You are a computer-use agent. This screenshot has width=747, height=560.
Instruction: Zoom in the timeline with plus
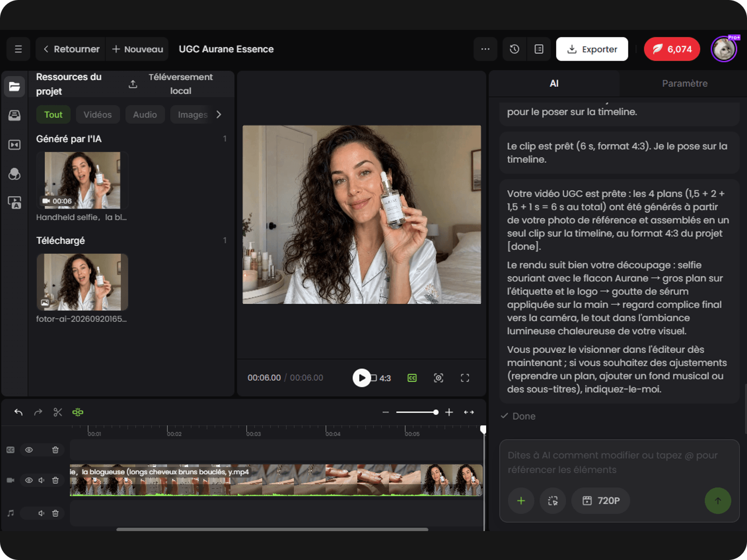tap(449, 412)
